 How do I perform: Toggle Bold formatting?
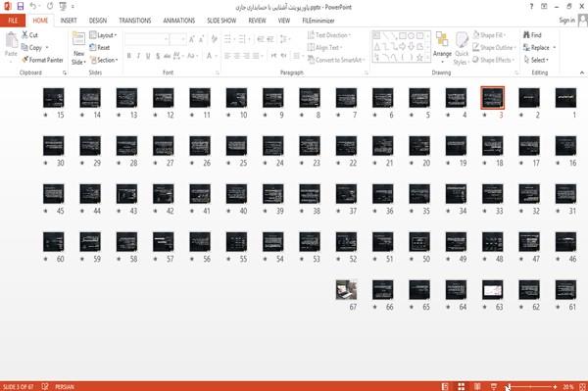click(129, 56)
